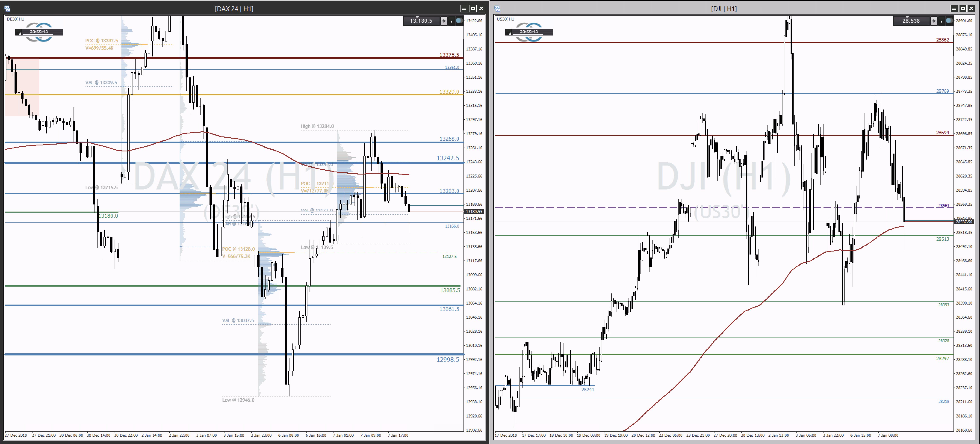This screenshot has width=980, height=444.
Task: Click the 28537.50 current price tag on DJI axis
Action: click(964, 222)
